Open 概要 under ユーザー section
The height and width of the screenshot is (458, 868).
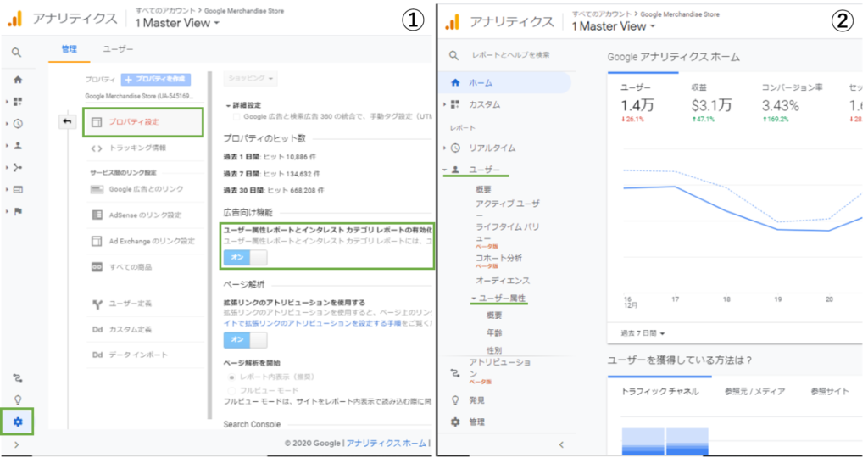coord(483,189)
